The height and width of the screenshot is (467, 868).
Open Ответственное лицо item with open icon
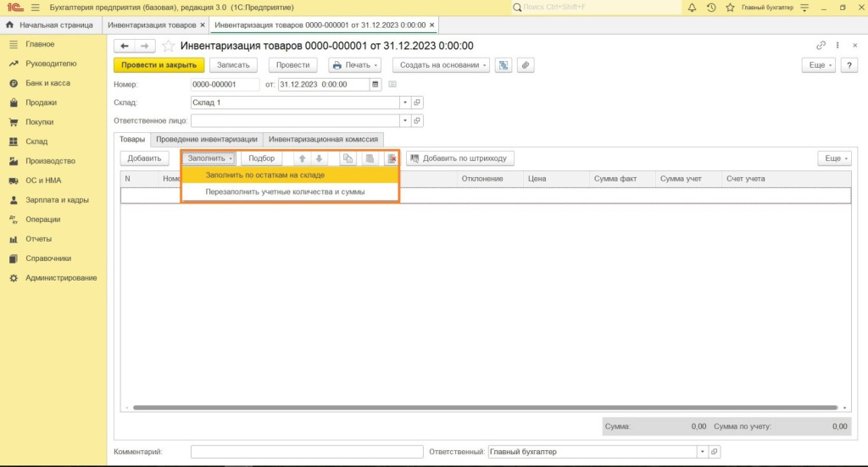click(417, 120)
